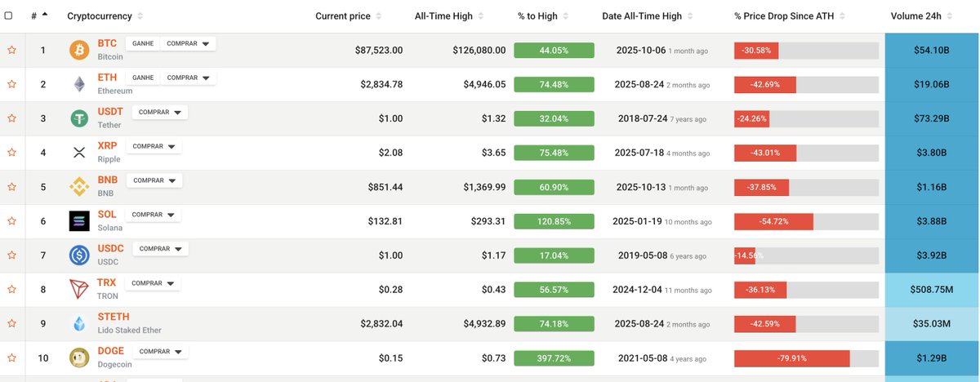Viewport: 980px width, 382px height.
Task: Open the BTC ticker link
Action: (107, 43)
